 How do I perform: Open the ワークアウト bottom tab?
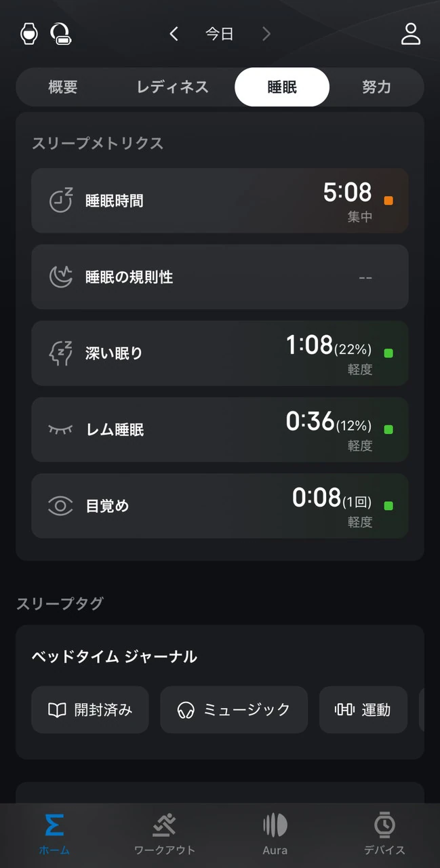point(164,834)
